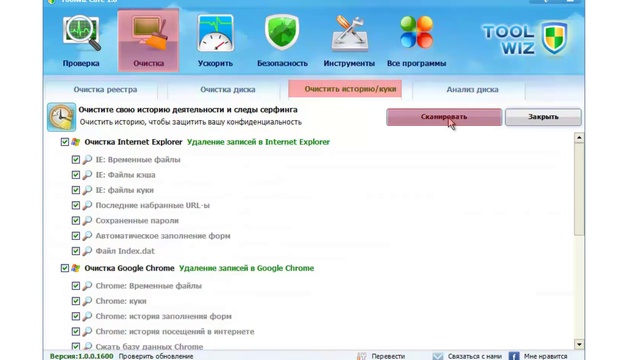This screenshot has height=360, width=640.
Task: Click the Перевести link
Action: tap(388, 356)
